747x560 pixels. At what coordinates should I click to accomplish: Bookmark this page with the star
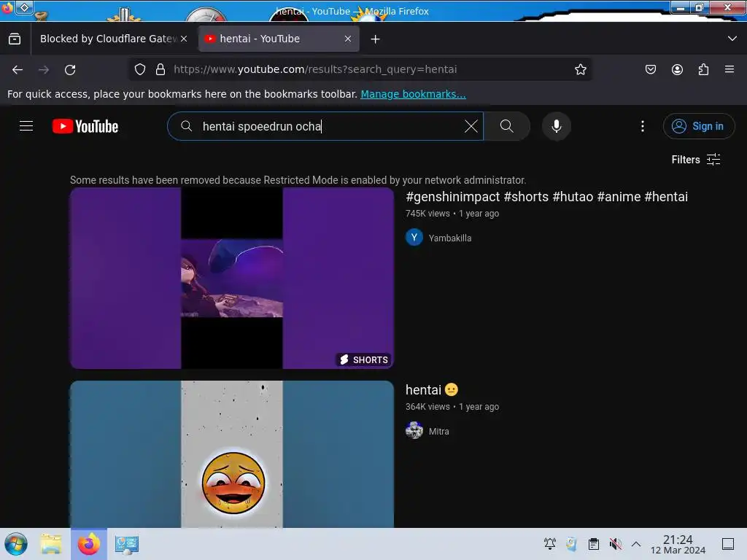pos(580,69)
